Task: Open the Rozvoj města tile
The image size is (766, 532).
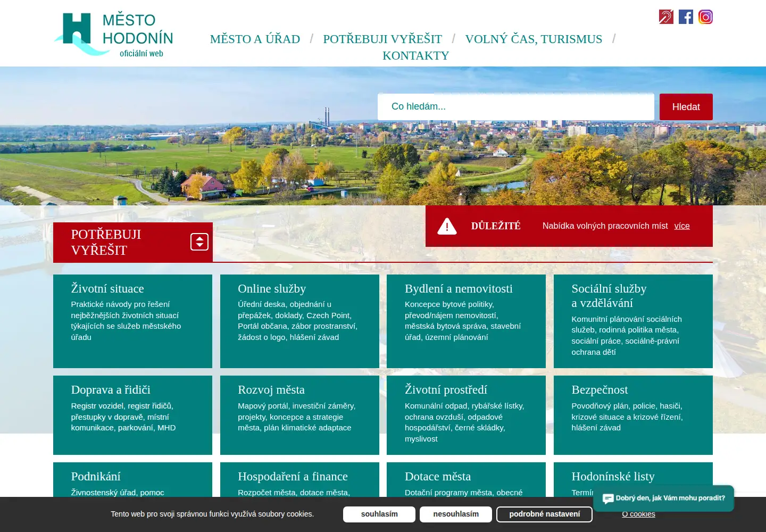Action: click(x=299, y=415)
